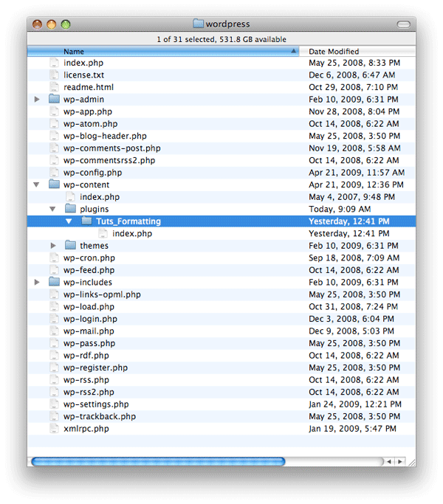Image resolution: width=443 pixels, height=504 pixels.
Task: Click the xmlrpc.php file icon
Action: [55, 429]
